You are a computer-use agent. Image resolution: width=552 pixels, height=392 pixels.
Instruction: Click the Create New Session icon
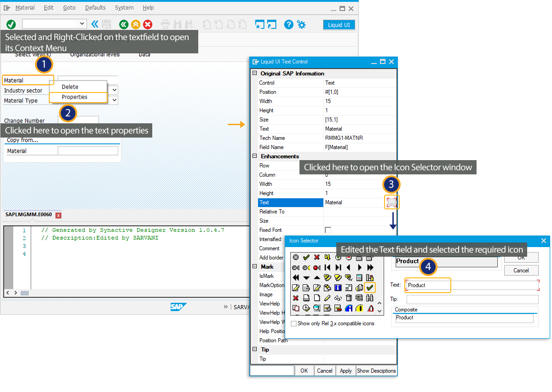coord(260,24)
